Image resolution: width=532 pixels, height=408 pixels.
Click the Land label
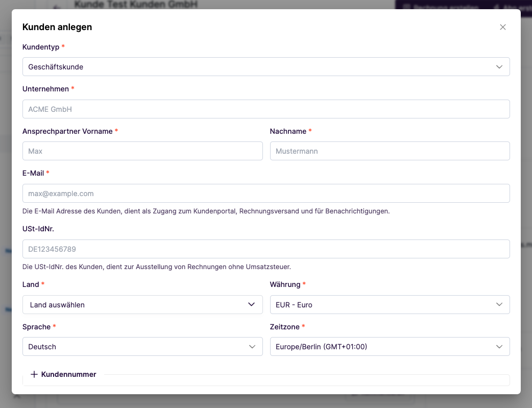(31, 284)
